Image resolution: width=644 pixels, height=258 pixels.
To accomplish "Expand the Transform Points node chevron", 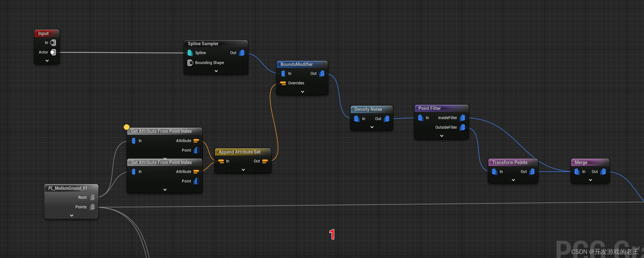I will pyautogui.click(x=513, y=180).
